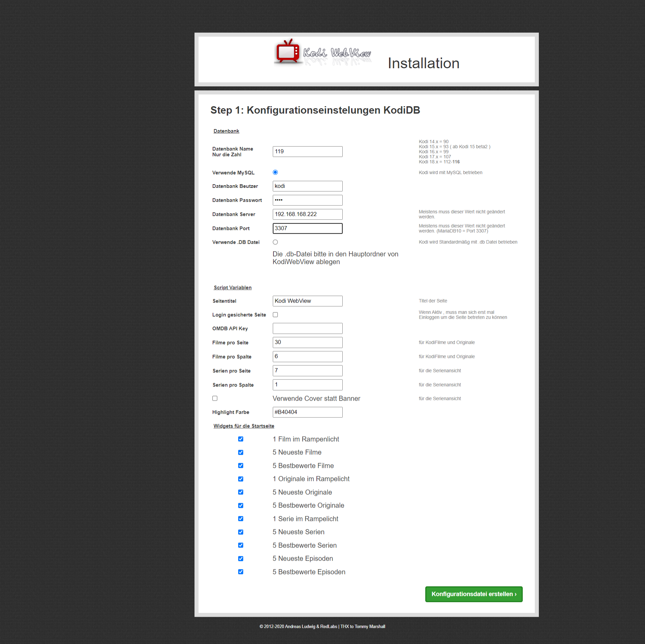The width and height of the screenshot is (645, 644).
Task: Uncheck the 5 Neueste Filme widget
Action: tap(241, 452)
